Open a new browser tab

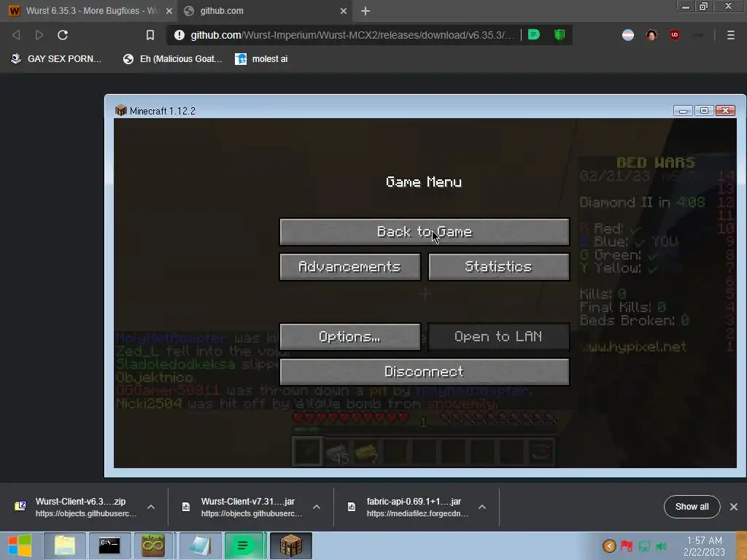pyautogui.click(x=365, y=10)
